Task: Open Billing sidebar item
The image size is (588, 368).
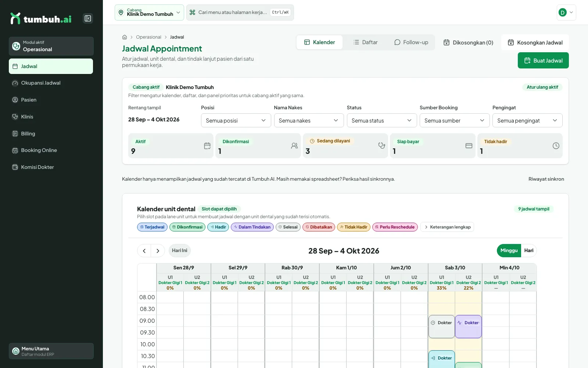Action: pos(51,134)
